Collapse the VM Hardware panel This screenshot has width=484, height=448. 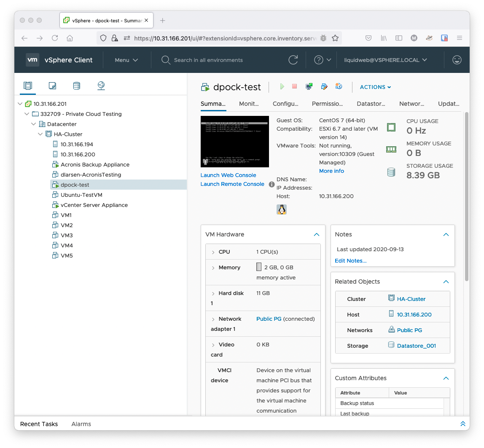coord(317,234)
